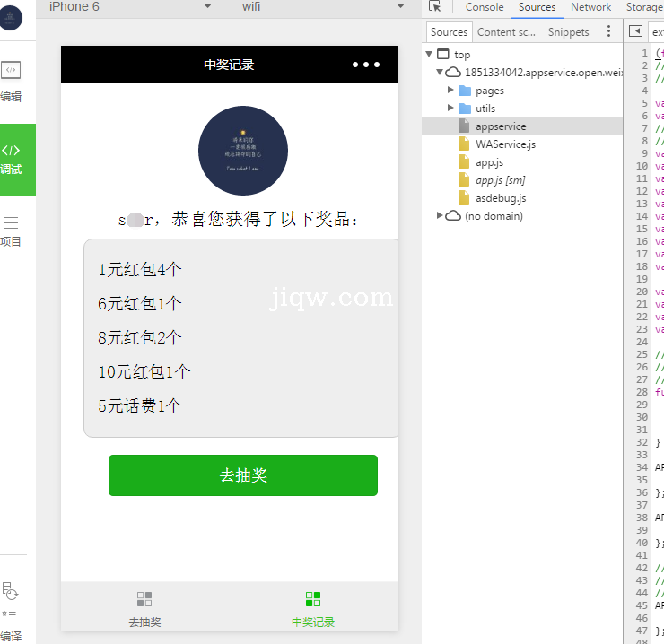
Task: Open the iPhone 6 device dropdown
Action: point(207,7)
